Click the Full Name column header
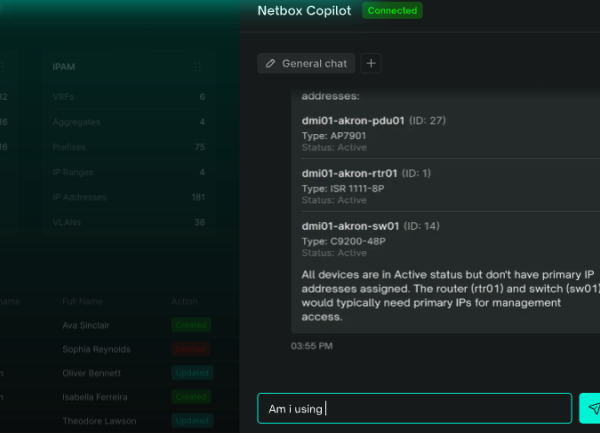 pos(82,301)
